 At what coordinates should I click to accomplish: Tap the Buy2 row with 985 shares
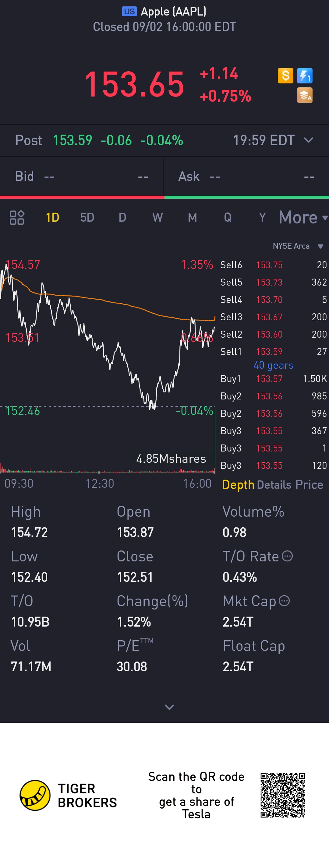tap(273, 396)
